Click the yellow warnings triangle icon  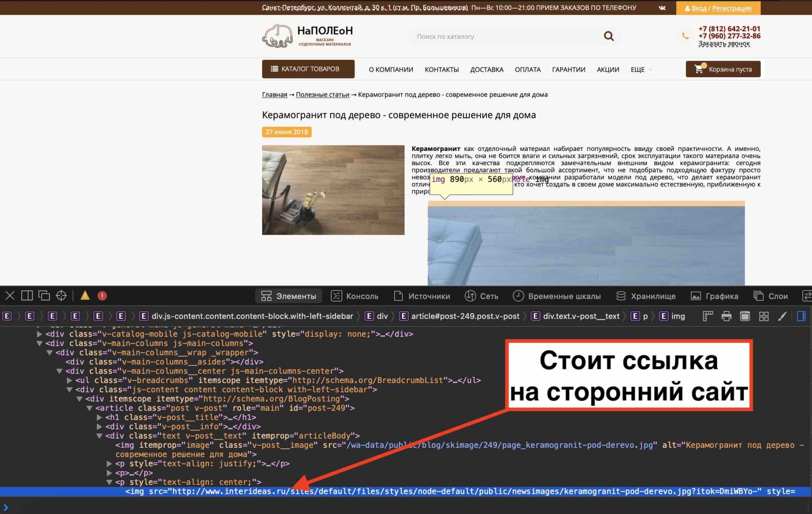85,296
